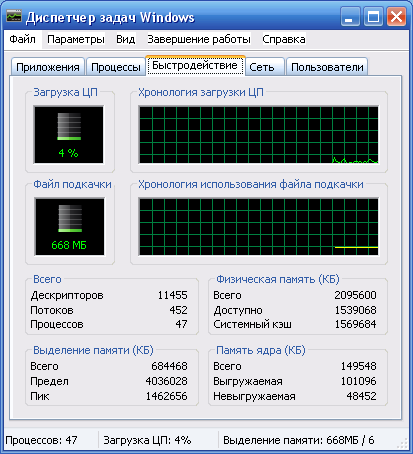The width and height of the screenshot is (413, 454).
Task: Click the Потоков value 452
Action: coord(178,310)
